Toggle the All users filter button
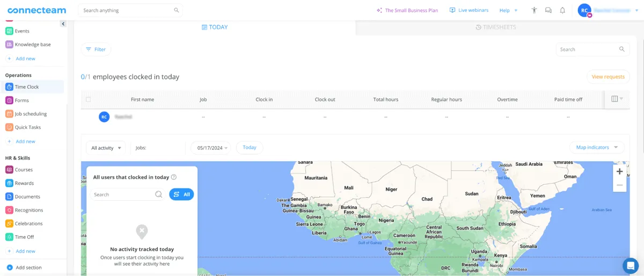 [181, 194]
